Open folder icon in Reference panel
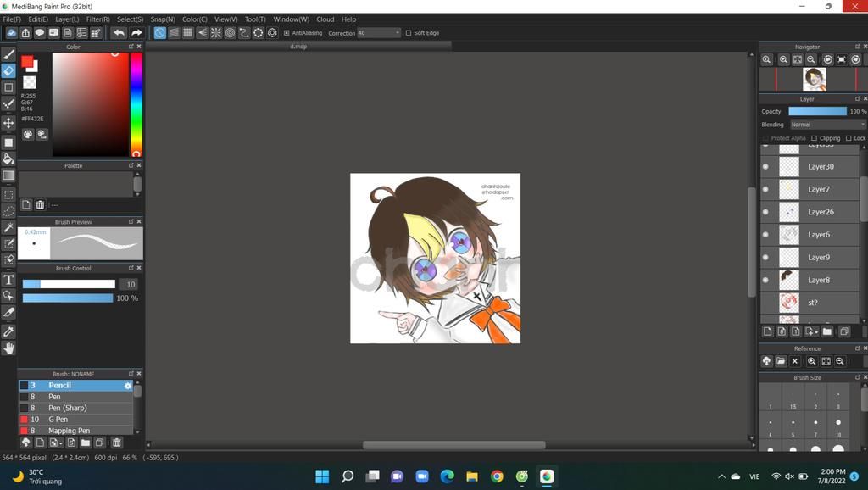 pyautogui.click(x=781, y=361)
